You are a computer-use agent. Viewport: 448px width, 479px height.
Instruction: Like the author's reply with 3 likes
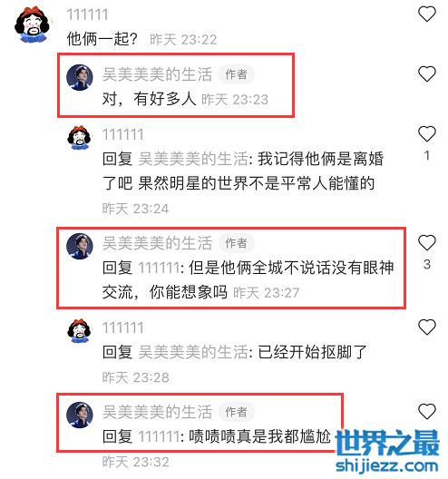point(426,242)
